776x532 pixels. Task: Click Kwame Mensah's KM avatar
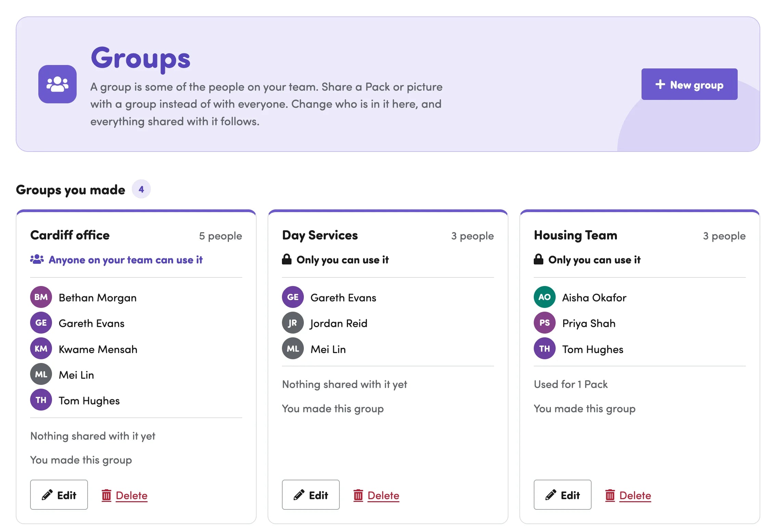(x=41, y=348)
